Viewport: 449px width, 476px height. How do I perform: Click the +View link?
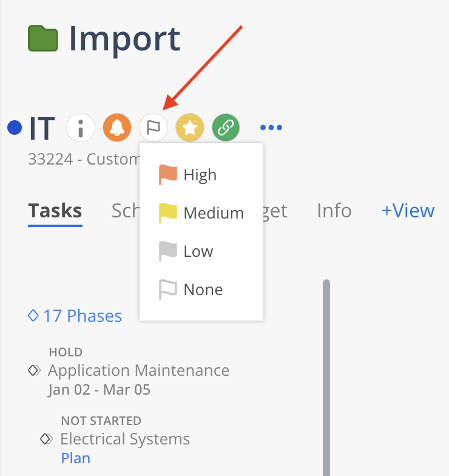(x=408, y=211)
